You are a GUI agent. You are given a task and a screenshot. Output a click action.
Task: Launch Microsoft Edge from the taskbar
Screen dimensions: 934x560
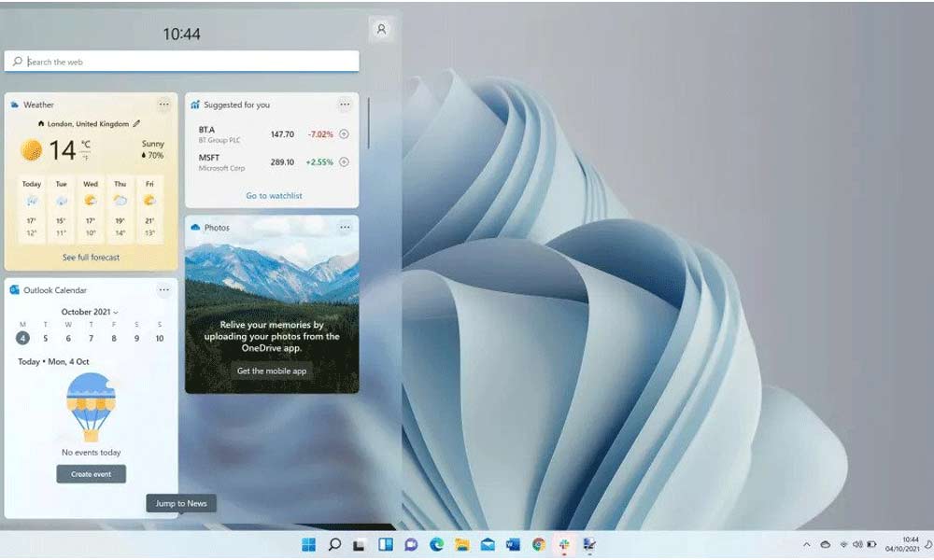point(436,542)
